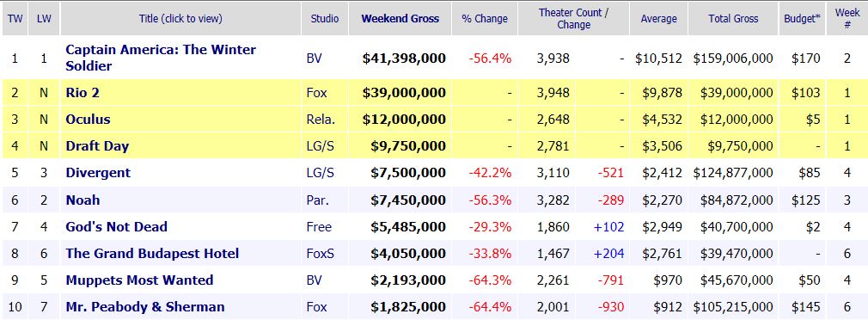Open Captain America: The Winter Soldier title link
The image size is (868, 320).
[x=161, y=58]
